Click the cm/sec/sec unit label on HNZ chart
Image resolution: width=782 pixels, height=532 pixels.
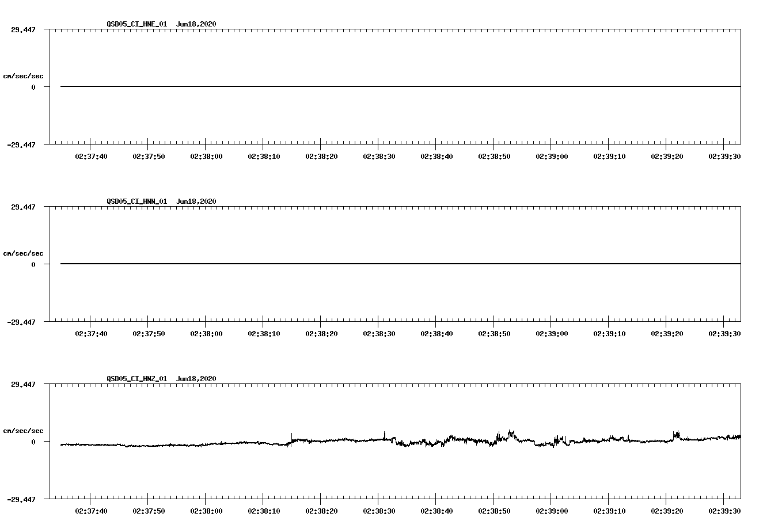point(23,431)
